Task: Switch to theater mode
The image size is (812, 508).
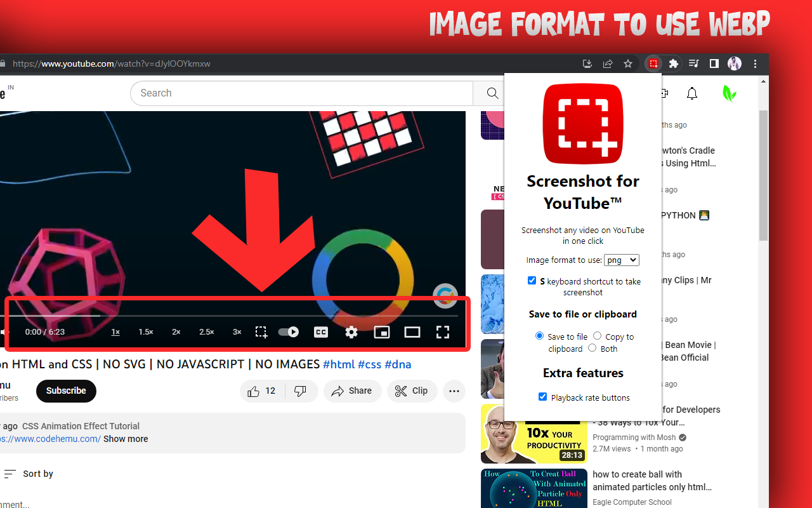Action: click(x=412, y=331)
